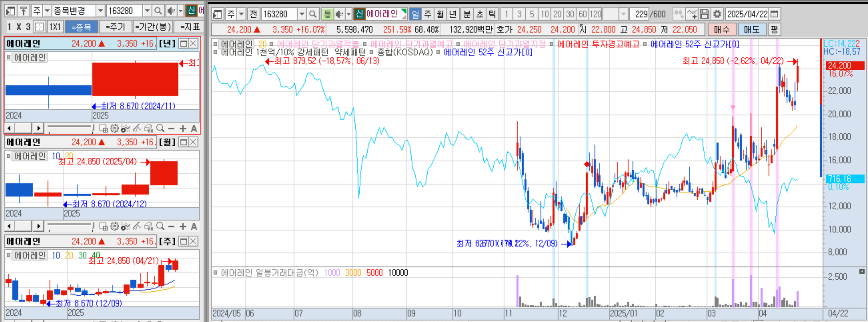The width and height of the screenshot is (868, 322).
Task: Click the main chart panel layout icon
Action: click(x=217, y=14)
